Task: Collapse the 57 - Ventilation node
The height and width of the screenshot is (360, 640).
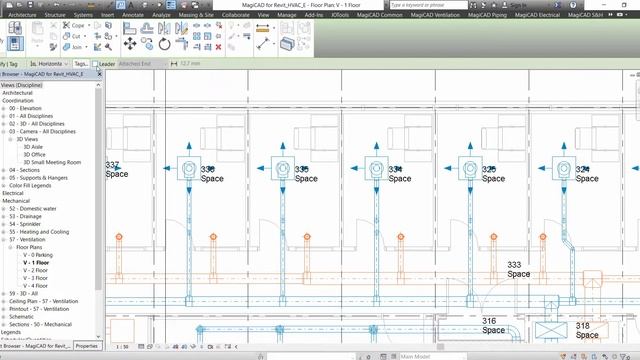Action: click(4, 240)
